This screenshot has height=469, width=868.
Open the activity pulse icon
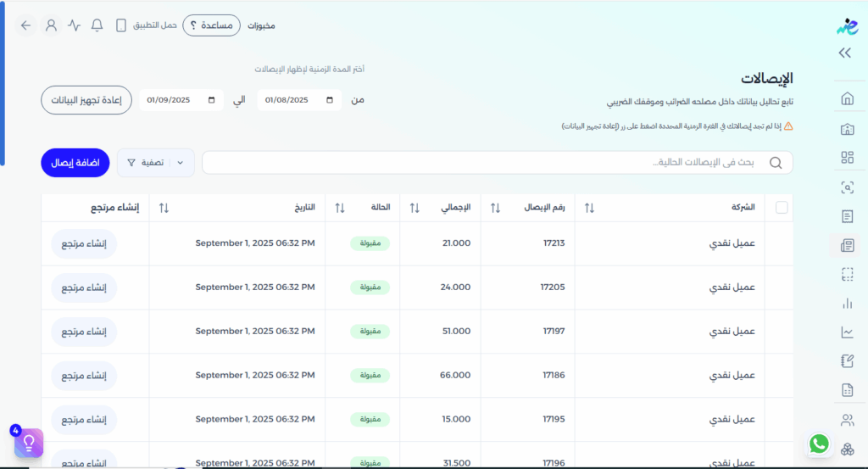[75, 25]
